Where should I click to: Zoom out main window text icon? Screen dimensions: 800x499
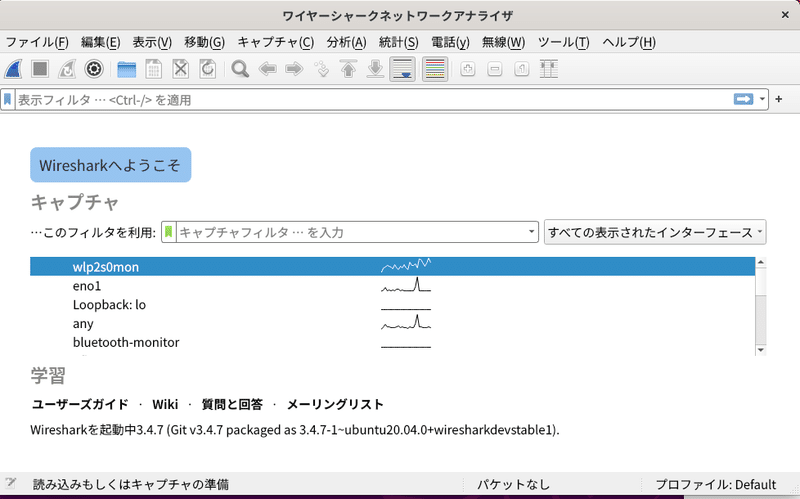click(495, 69)
